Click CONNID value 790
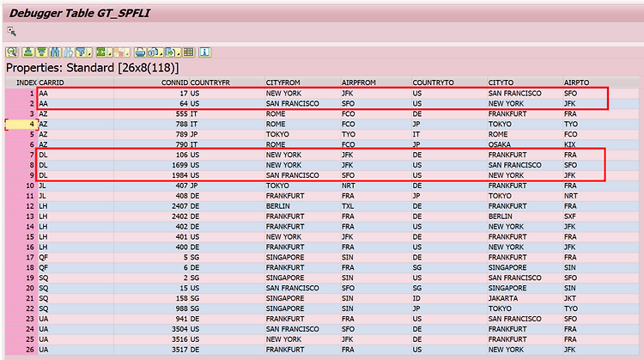The image size is (644, 360). [181, 144]
